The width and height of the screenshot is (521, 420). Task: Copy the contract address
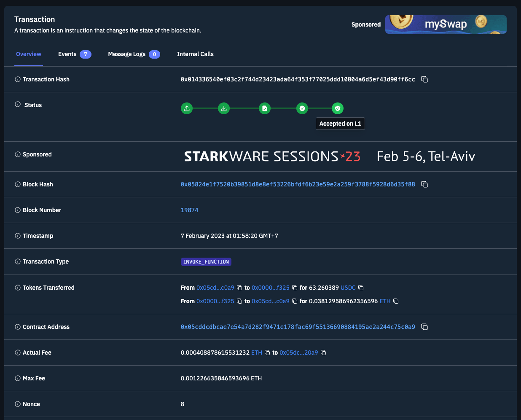pos(424,327)
